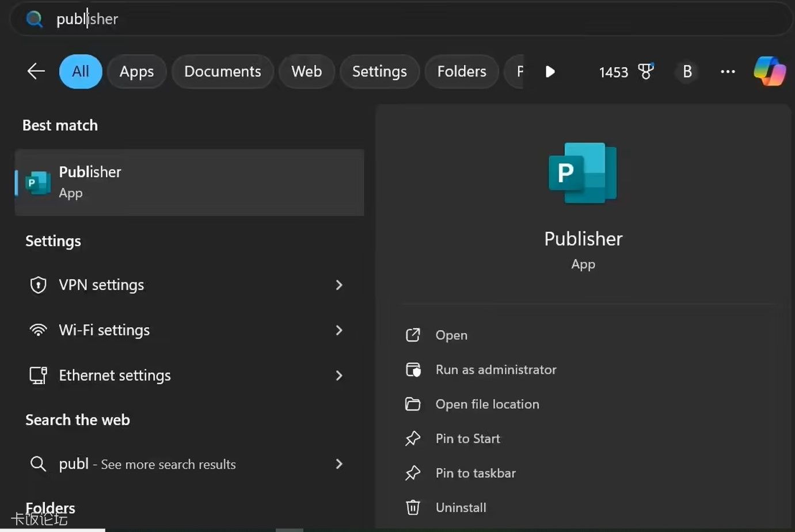The height and width of the screenshot is (532, 795).
Task: Select Pin to Start option
Action: [467, 438]
